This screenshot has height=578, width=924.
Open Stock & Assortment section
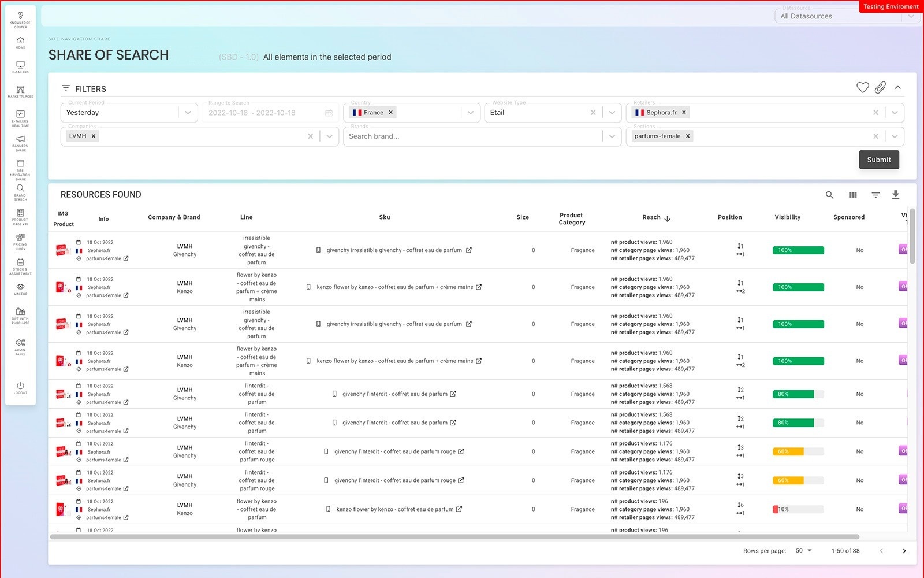[x=20, y=267]
